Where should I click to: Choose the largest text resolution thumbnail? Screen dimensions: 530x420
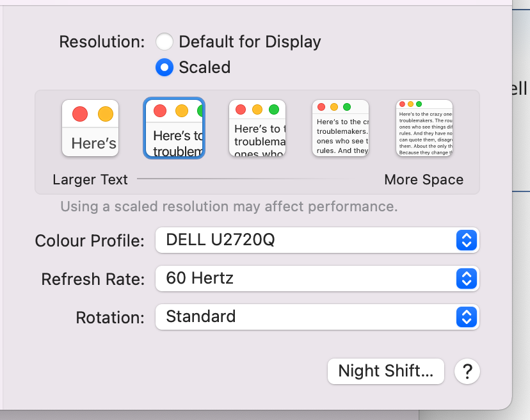pyautogui.click(x=90, y=128)
